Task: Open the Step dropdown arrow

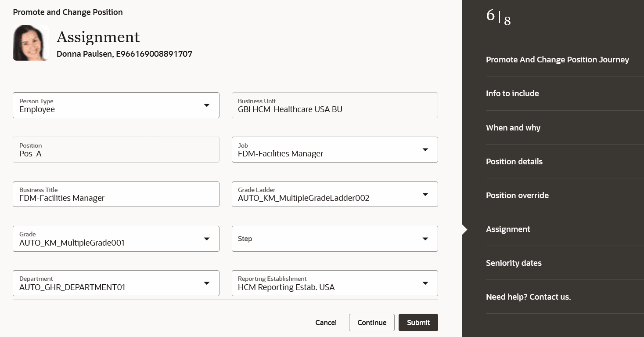Action: [x=425, y=239]
